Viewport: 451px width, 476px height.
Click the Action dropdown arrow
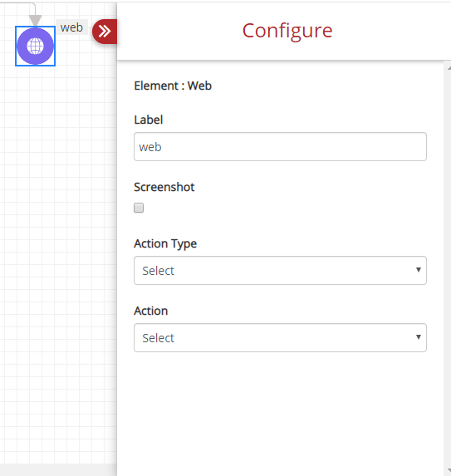419,337
